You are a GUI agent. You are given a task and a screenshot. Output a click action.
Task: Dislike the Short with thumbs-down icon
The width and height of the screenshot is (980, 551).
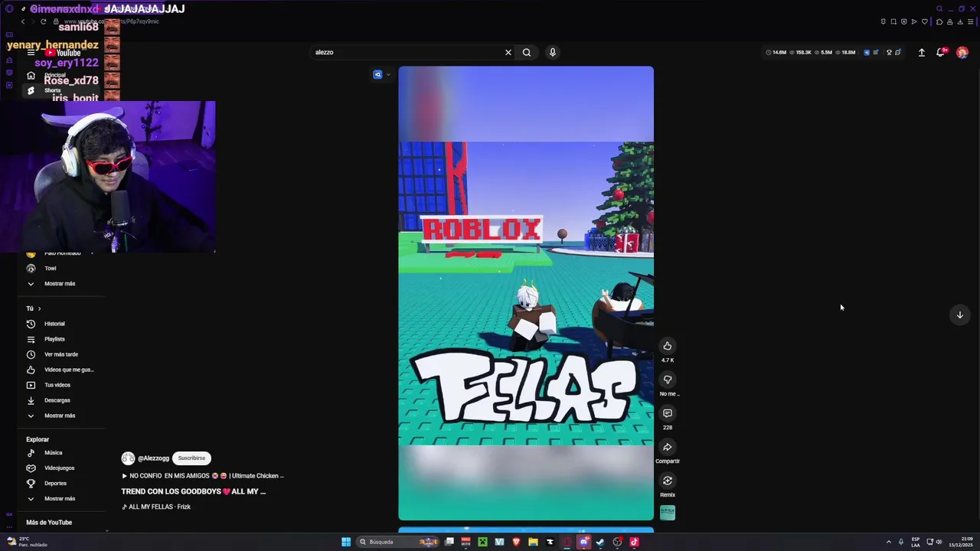[x=668, y=380]
